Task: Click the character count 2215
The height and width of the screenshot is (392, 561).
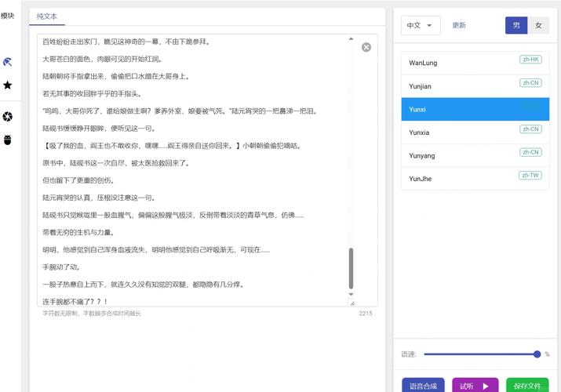Action: [366, 314]
